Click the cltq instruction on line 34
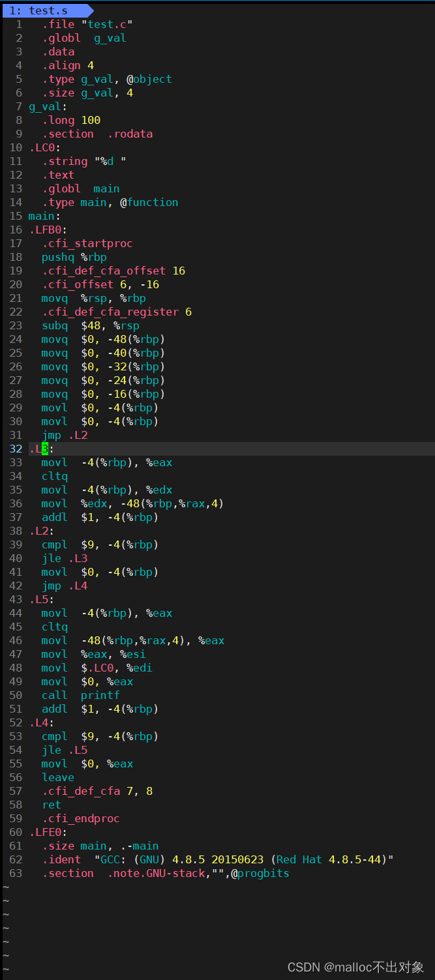 tap(55, 476)
